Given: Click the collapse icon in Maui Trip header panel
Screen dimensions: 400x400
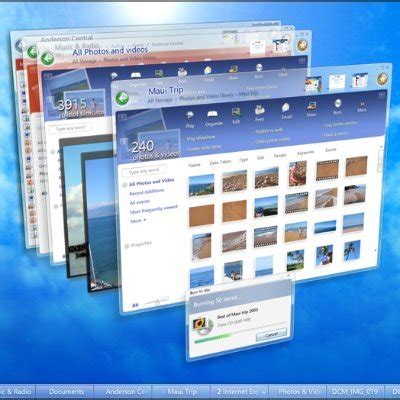Looking at the screenshot, I should [382, 95].
